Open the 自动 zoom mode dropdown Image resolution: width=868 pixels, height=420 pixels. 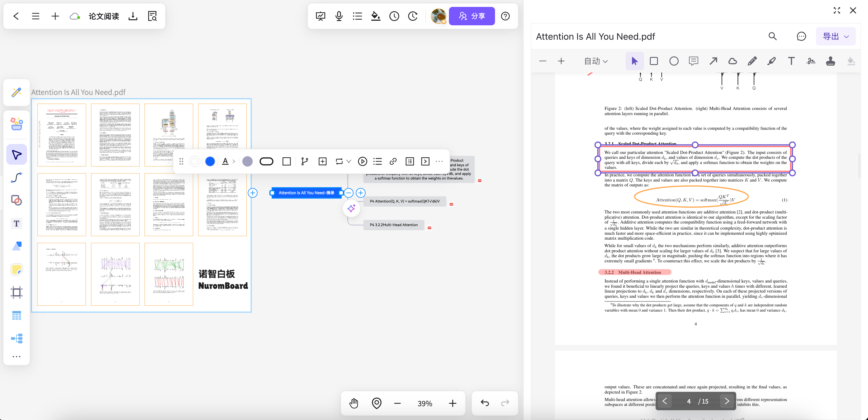pos(596,61)
